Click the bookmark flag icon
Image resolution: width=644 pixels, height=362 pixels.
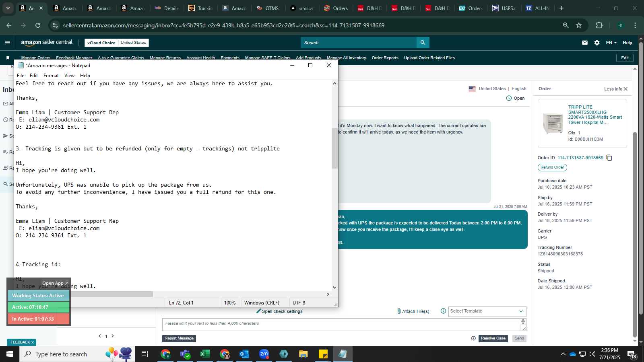pyautogui.click(x=8, y=58)
